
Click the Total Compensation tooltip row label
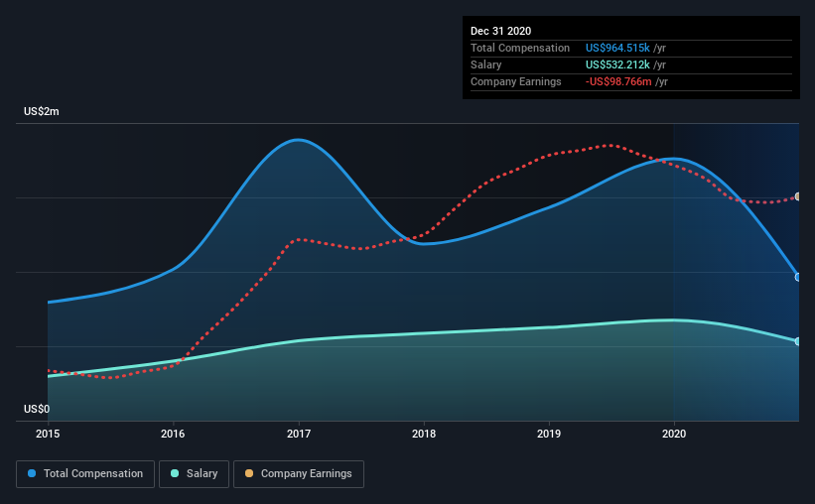(x=520, y=48)
